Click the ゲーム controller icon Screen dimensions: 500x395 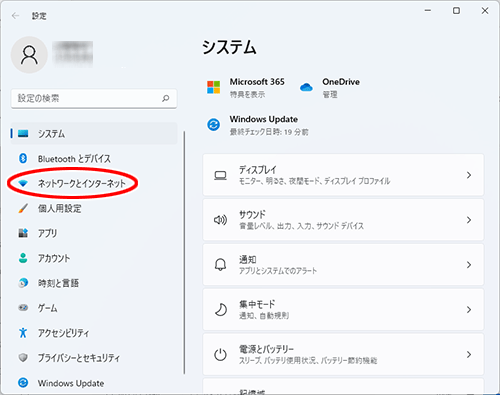click(x=23, y=308)
